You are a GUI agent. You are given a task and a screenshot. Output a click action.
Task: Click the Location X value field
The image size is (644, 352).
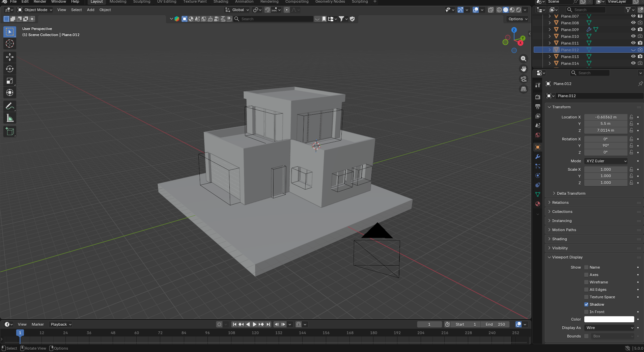[606, 117]
